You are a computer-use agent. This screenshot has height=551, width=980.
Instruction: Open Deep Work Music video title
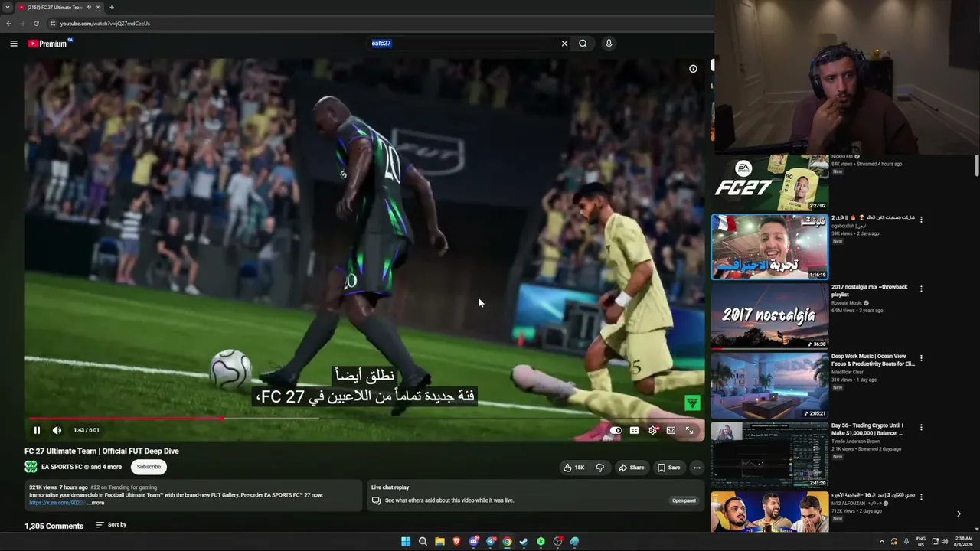click(x=873, y=360)
